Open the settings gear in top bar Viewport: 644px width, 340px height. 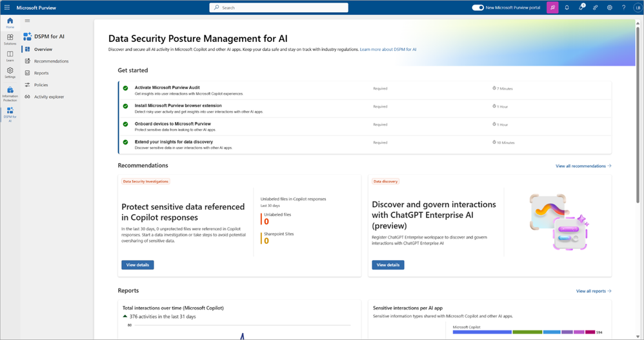pyautogui.click(x=610, y=7)
